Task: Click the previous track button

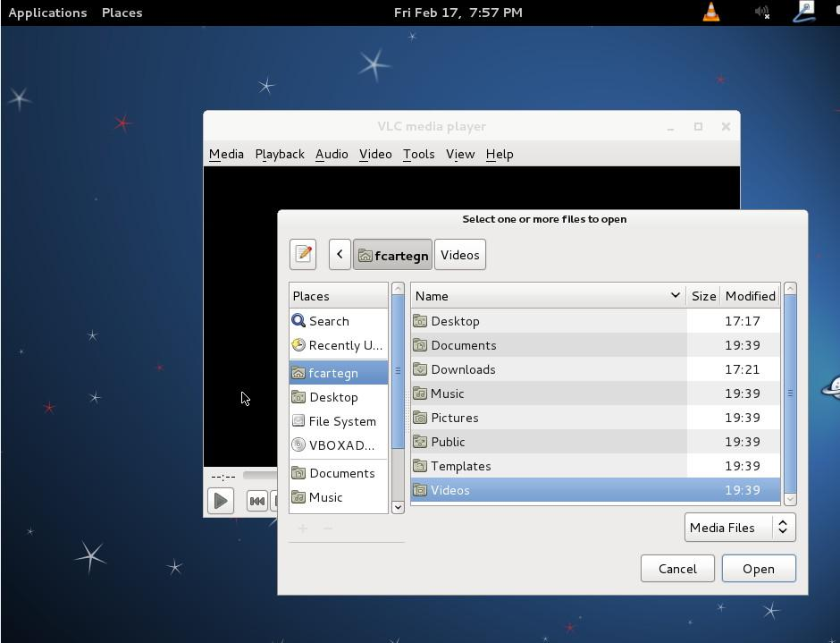Action: coord(256,501)
